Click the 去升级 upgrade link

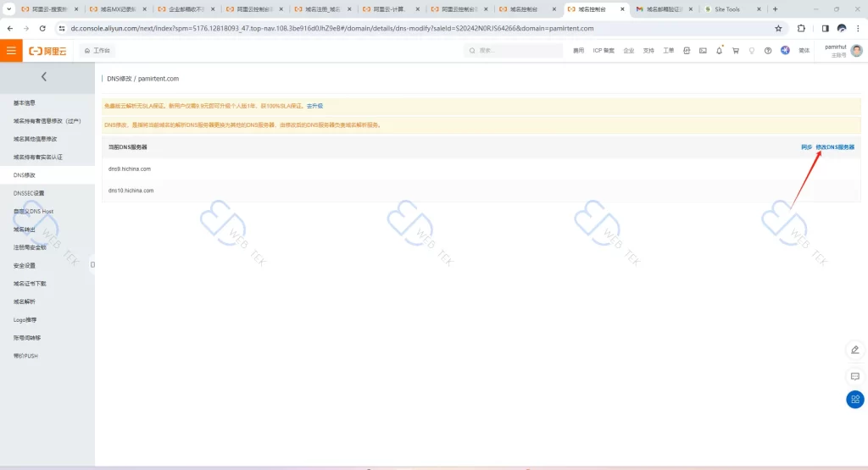point(314,106)
